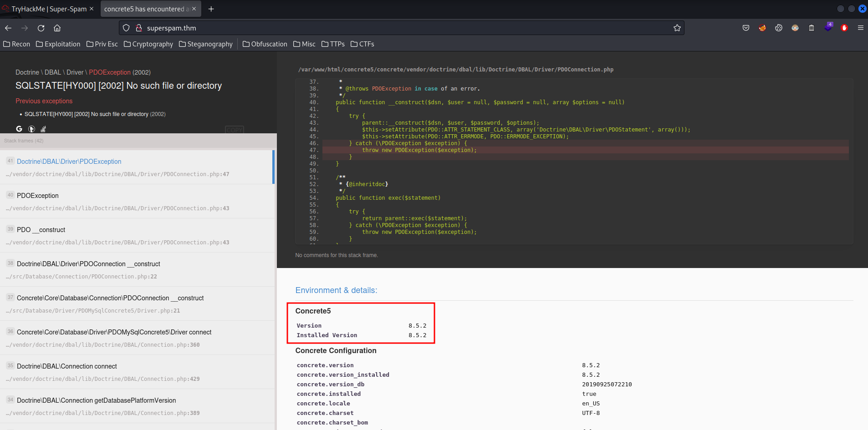Image resolution: width=868 pixels, height=430 pixels.
Task: Select frame 41 Doctrine\DBAL\Driver\PDOException
Action: (x=138, y=167)
